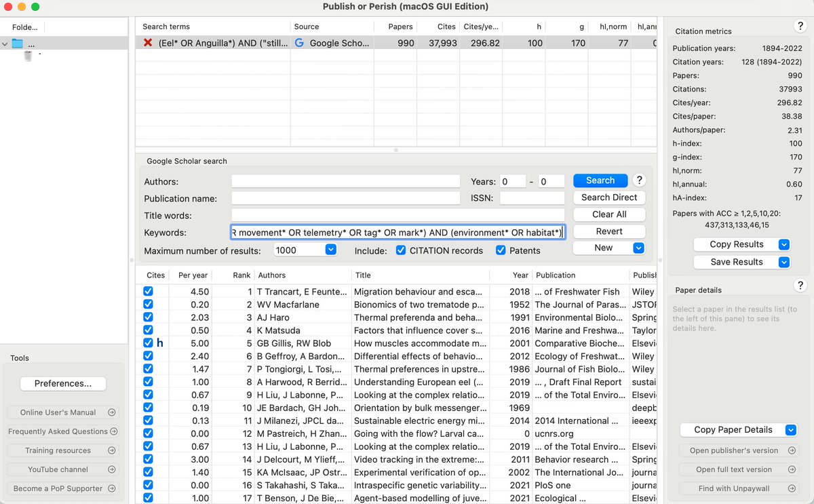Click arrow icon on Become a PoP Supporter

[x=112, y=488]
